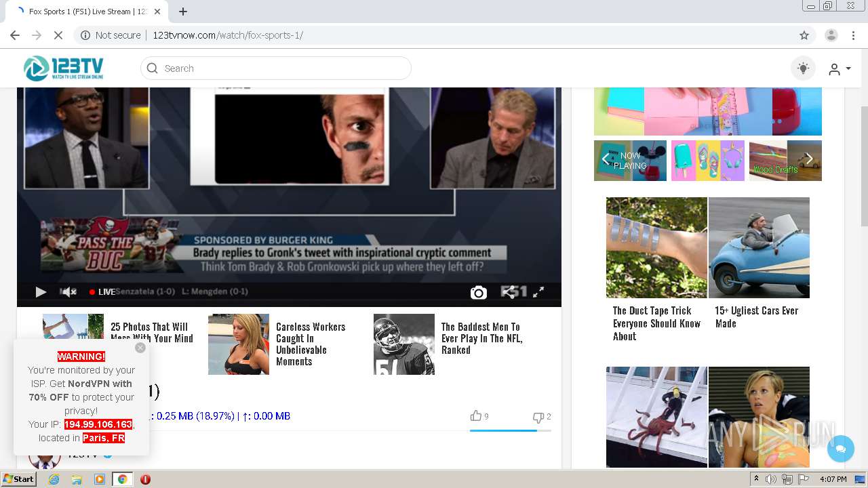
Task: Click NordVPN with 70% OFF link
Action: tap(81, 390)
